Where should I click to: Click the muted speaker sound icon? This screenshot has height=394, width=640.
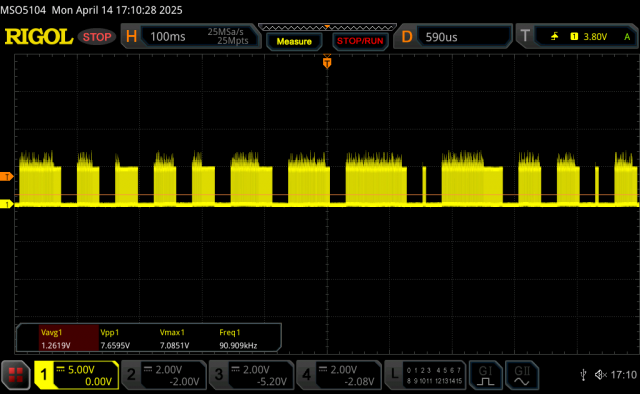[601, 374]
